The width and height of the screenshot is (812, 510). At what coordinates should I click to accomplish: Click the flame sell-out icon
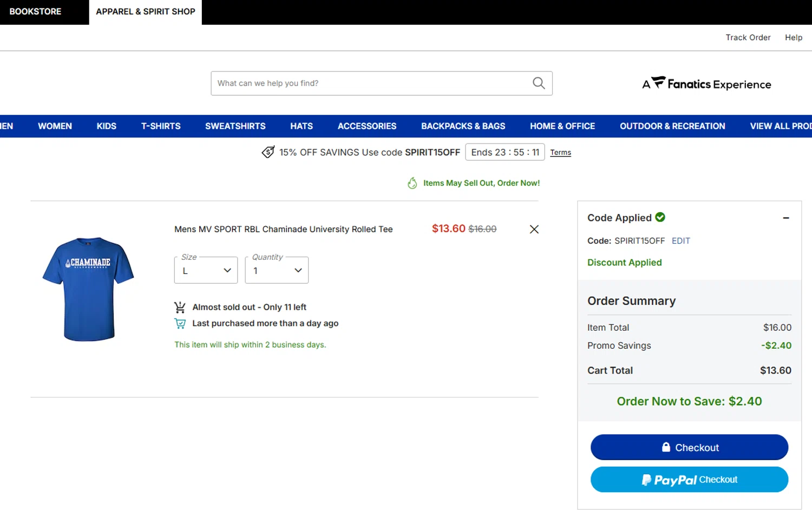[x=412, y=183]
